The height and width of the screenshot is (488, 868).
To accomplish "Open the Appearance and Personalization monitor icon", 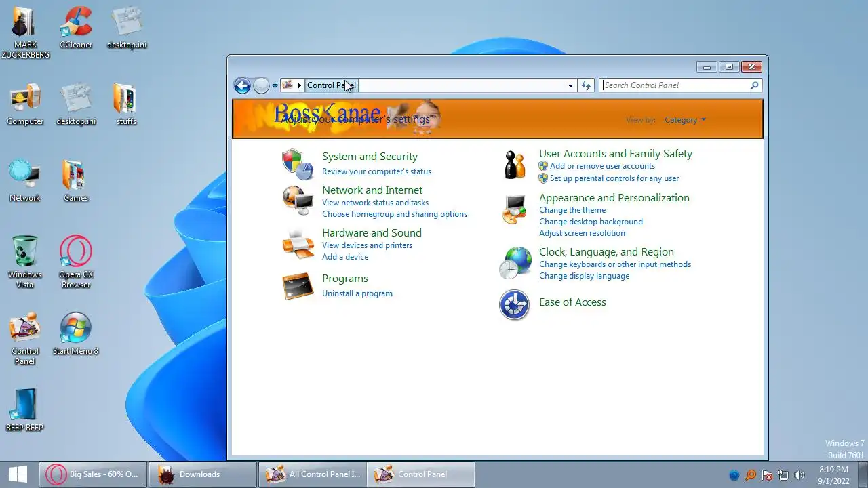I will point(515,209).
